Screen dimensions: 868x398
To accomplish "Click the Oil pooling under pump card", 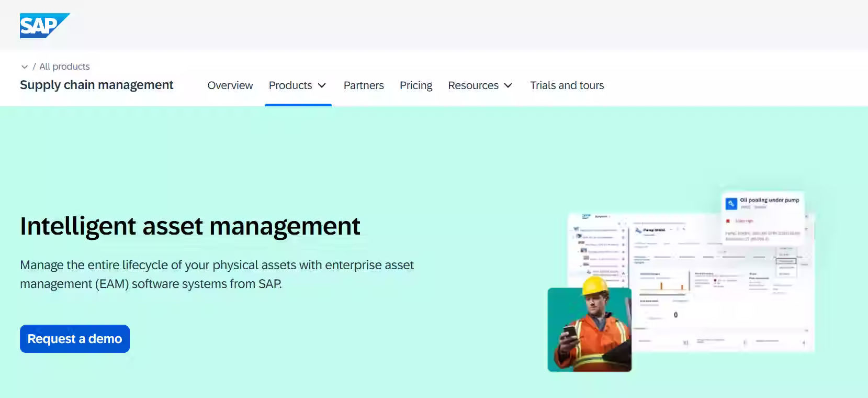I will [x=763, y=218].
